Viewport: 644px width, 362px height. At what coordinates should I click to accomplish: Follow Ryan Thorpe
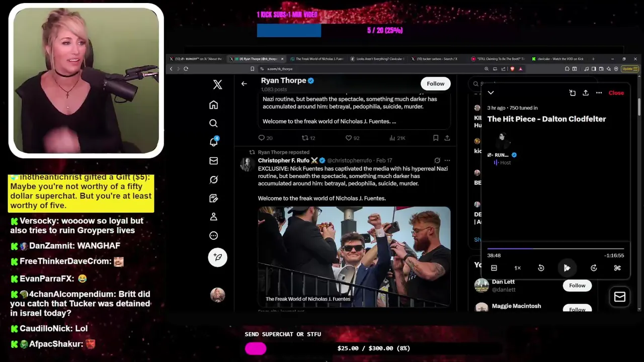[436, 83]
